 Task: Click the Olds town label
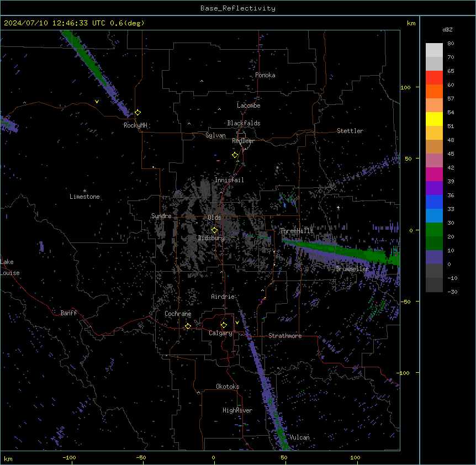(x=214, y=218)
